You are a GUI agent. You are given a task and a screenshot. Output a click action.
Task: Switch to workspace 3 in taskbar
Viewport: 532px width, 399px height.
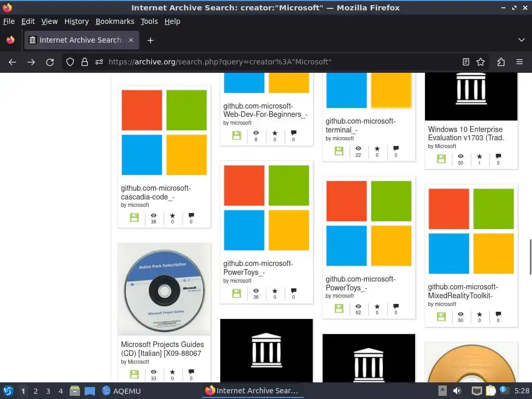point(48,391)
